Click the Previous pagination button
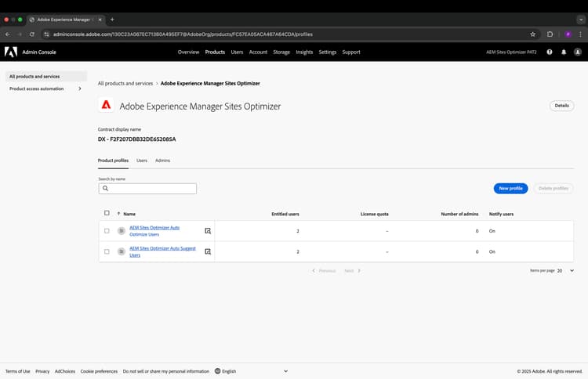The width and height of the screenshot is (588, 379). click(324, 271)
